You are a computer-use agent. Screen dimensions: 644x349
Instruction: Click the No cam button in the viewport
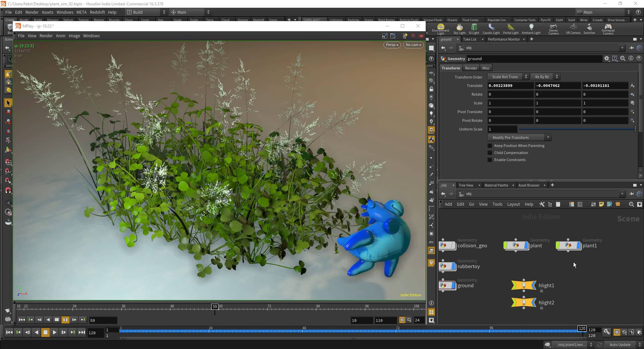point(413,45)
